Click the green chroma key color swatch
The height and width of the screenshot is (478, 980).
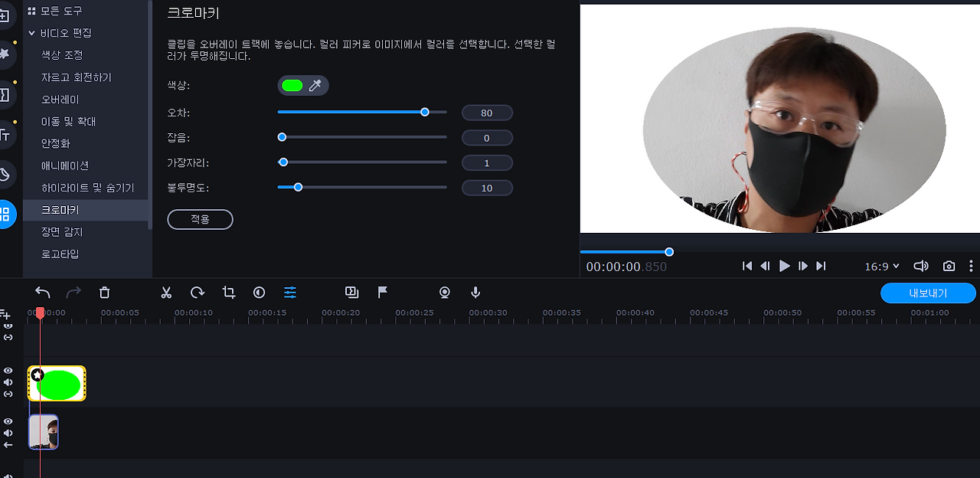[x=292, y=86]
